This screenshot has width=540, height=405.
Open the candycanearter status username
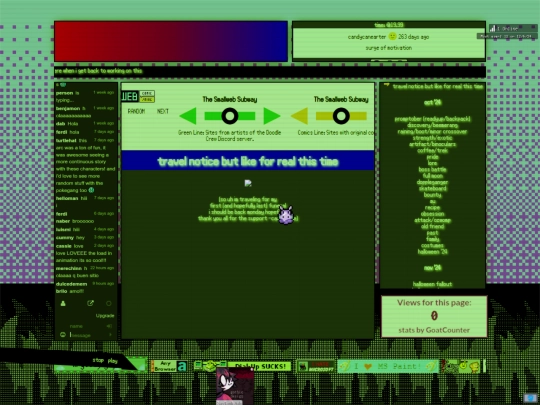[x=367, y=37]
